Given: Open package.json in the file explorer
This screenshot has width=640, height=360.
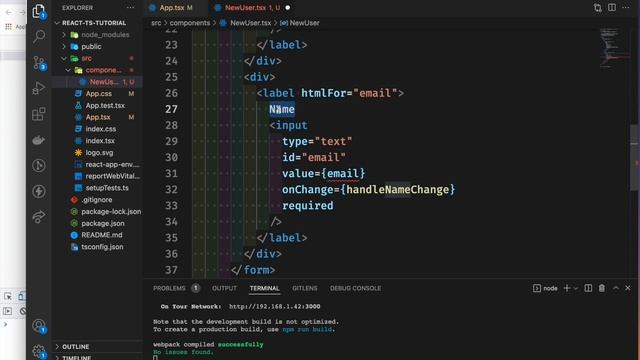Looking at the screenshot, I should [97, 224].
